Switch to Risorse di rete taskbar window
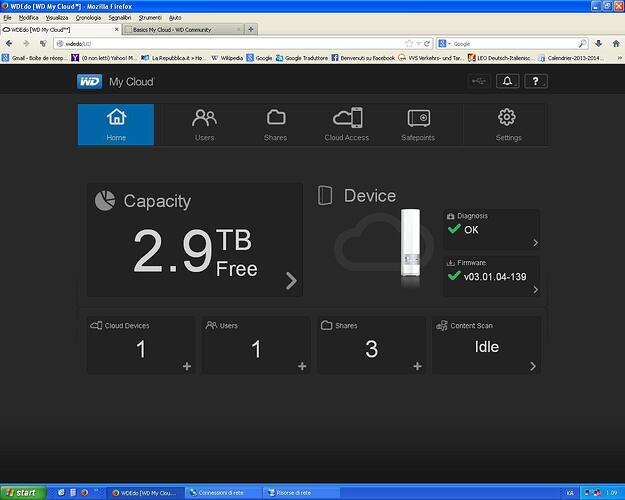 [x=301, y=493]
